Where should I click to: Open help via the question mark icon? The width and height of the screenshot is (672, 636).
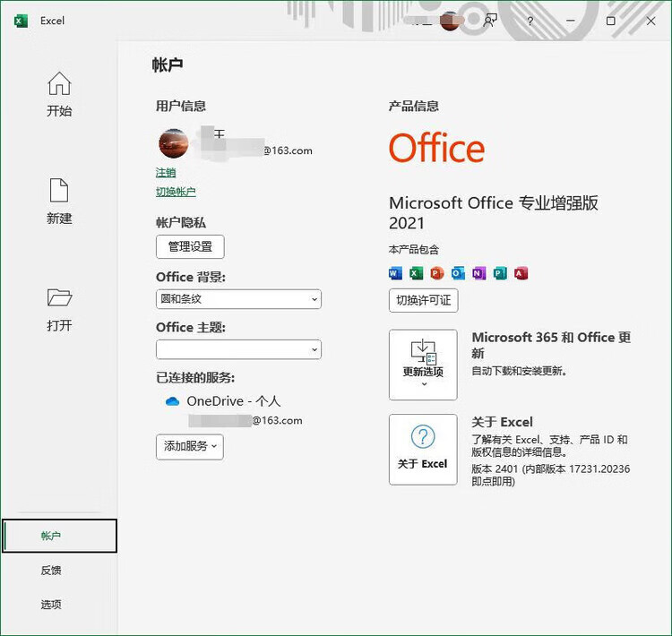click(530, 21)
